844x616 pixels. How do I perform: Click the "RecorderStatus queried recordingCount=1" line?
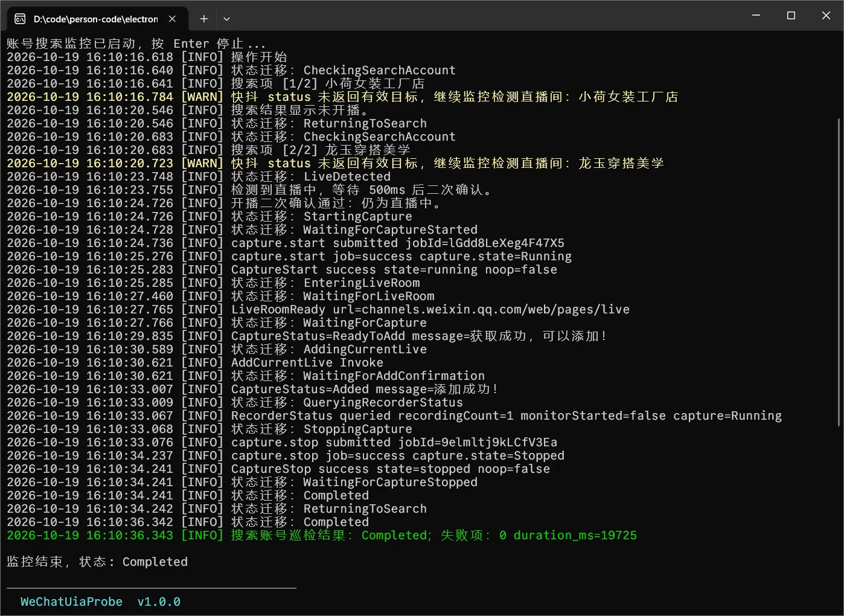tap(394, 415)
